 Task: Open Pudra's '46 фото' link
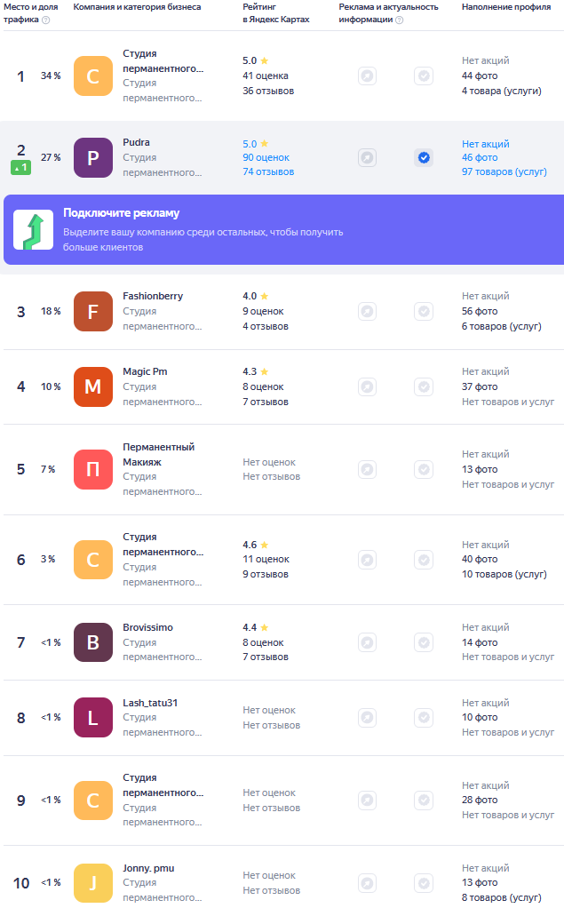(x=480, y=157)
